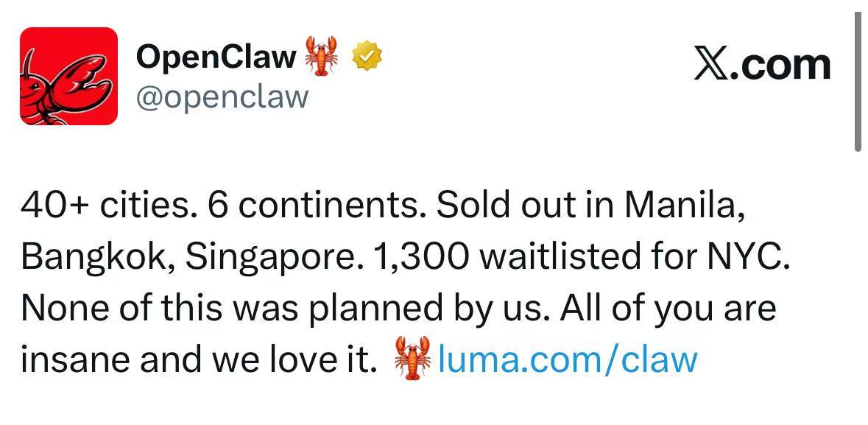Click the word Bangkok in the post
Screen dimensions: 868x425
coord(97,256)
